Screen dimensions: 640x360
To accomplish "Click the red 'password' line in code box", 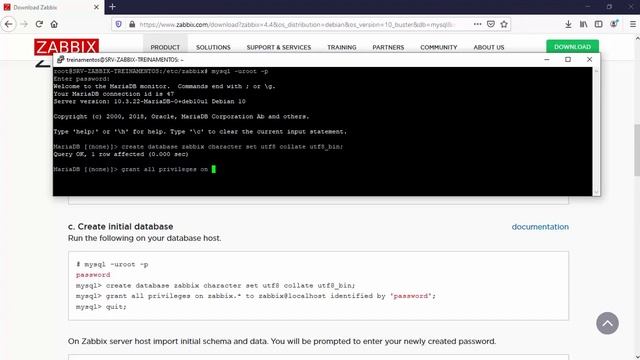I will pos(93,275).
